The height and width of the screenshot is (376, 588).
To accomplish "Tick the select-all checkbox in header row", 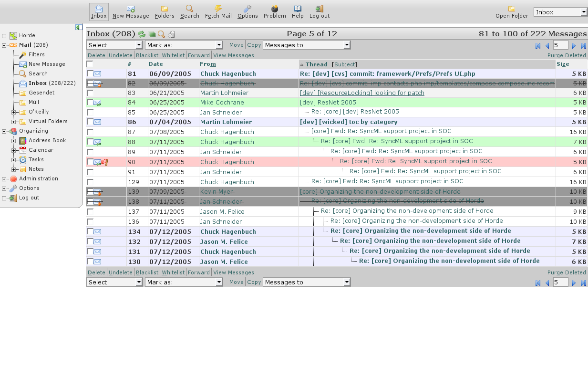I will [90, 64].
